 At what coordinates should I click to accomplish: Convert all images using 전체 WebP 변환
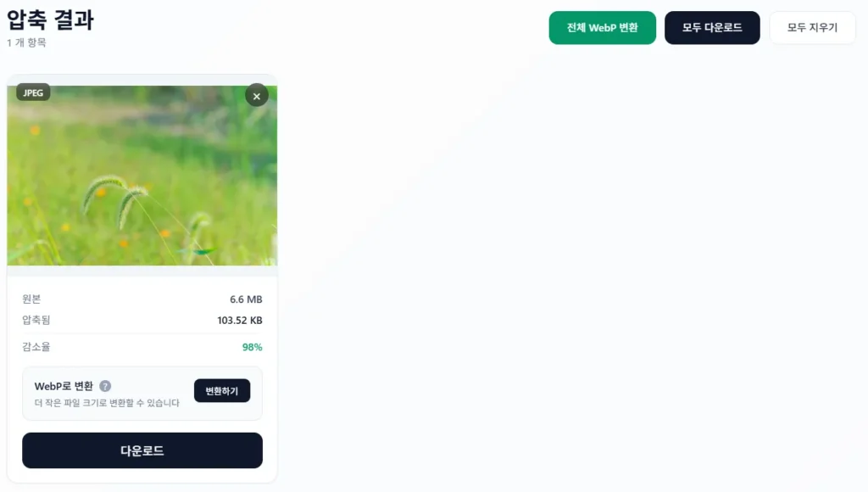point(603,28)
